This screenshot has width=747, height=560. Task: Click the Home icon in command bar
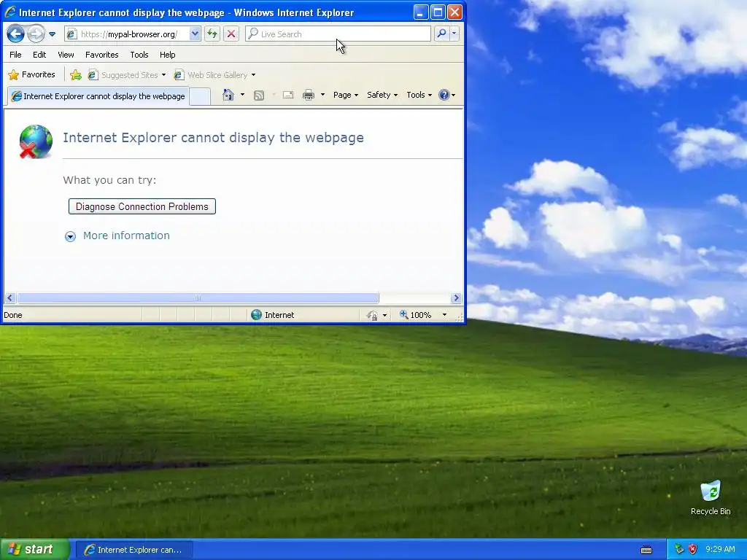(x=228, y=95)
